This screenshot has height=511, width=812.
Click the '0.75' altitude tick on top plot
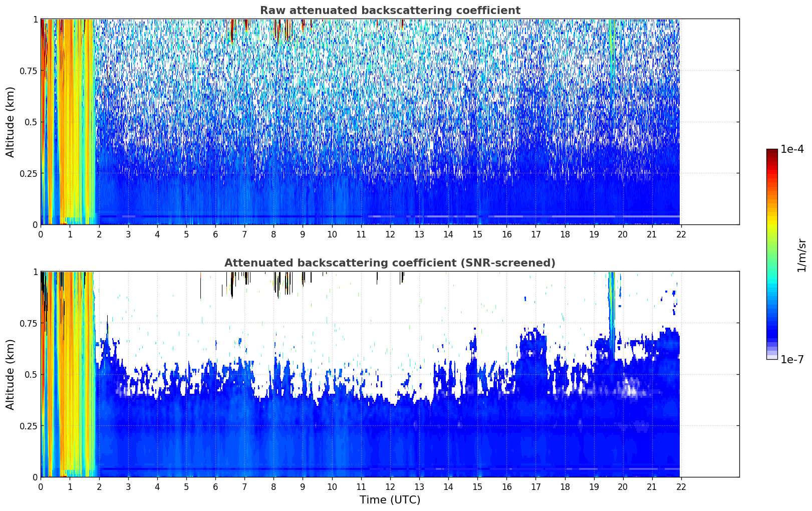click(28, 71)
